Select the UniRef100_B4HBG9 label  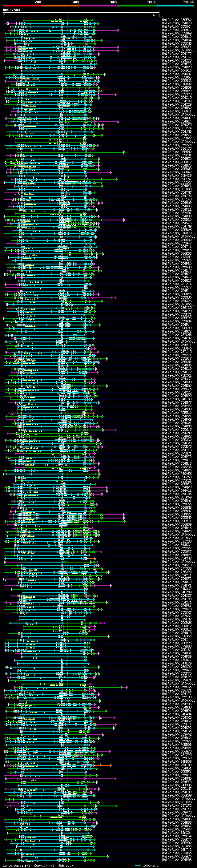[x=176, y=761]
